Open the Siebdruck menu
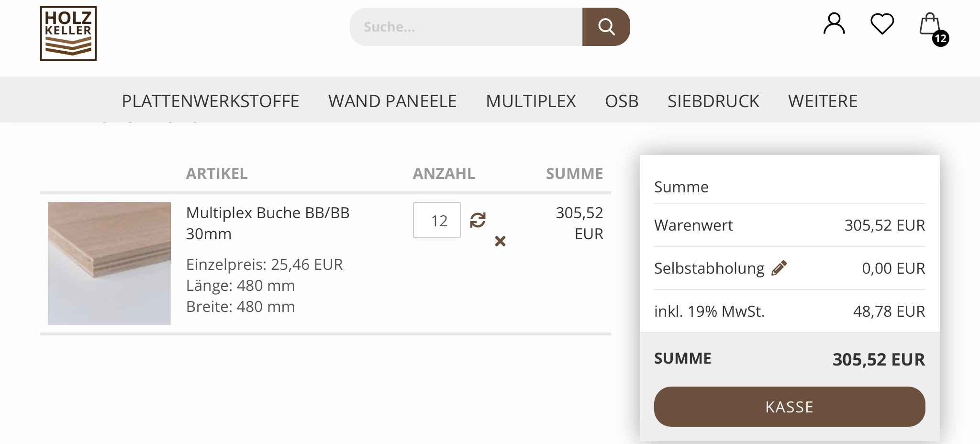Viewport: 980px width, 444px height. pyautogui.click(x=713, y=101)
